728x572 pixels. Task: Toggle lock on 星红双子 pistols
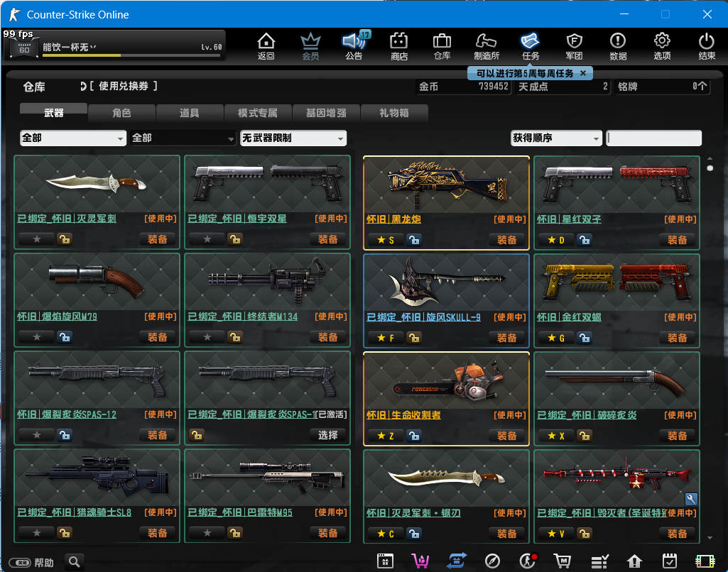pyautogui.click(x=585, y=240)
